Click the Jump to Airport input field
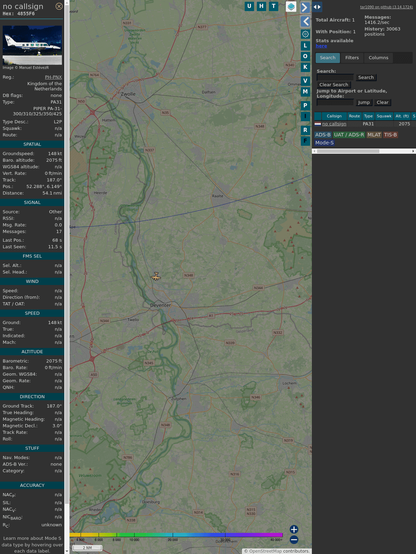 pos(335,102)
